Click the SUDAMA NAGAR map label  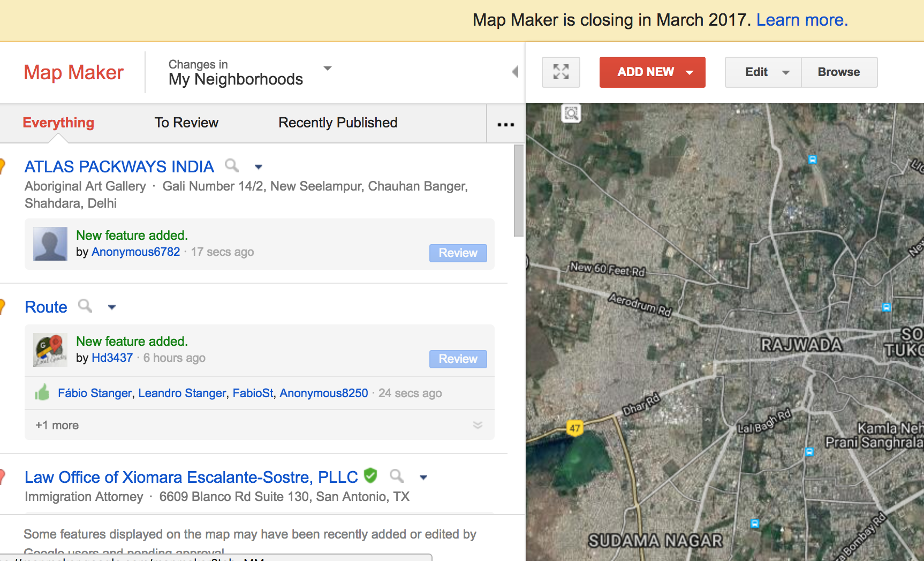coord(655,541)
